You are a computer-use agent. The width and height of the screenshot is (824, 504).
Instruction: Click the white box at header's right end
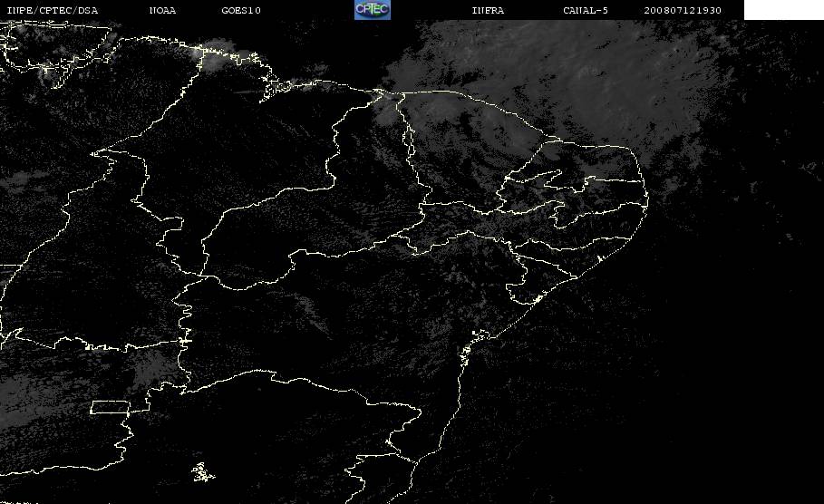[784, 10]
